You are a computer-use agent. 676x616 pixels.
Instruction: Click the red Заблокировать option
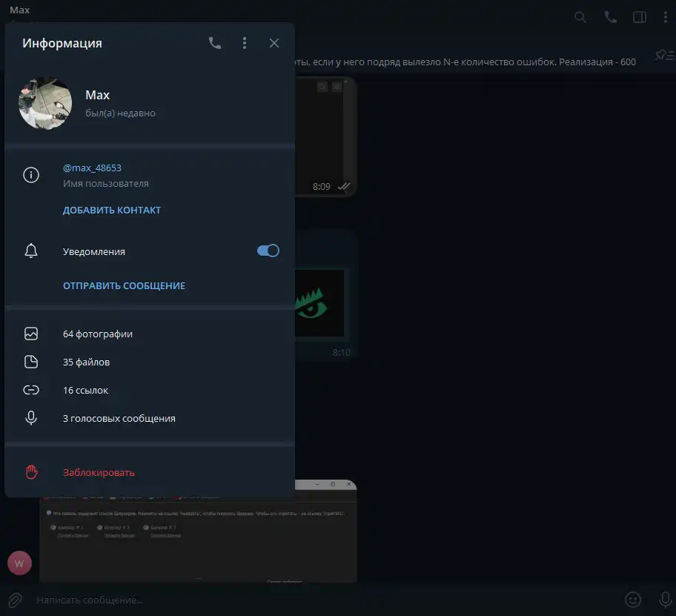pyautogui.click(x=99, y=472)
